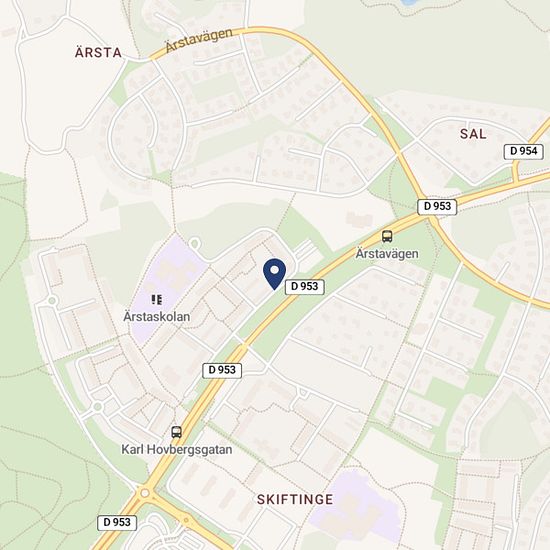The image size is (550, 550).
Task: Click the dark blue location pin marker
Action: point(274,274)
